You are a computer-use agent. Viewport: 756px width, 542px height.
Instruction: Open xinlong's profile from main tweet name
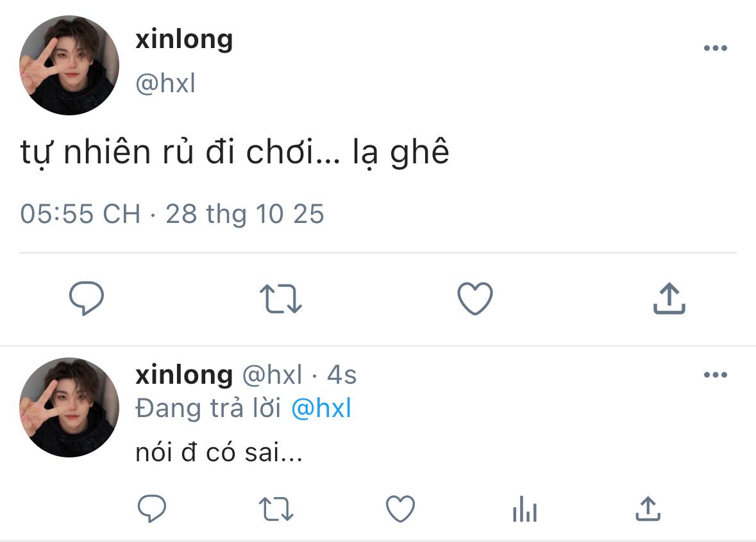pos(184,40)
